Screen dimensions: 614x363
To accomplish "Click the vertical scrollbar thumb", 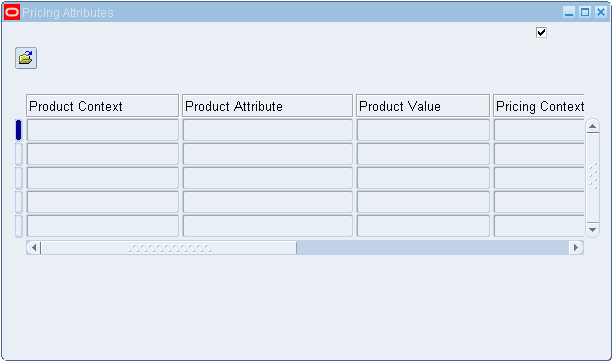I will 592,178.
